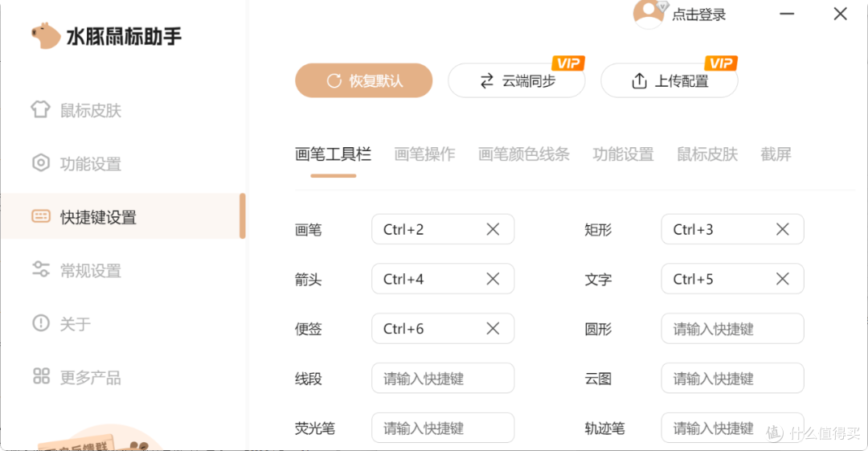
Task: Click the 文字 shortcut field
Action: pyautogui.click(x=732, y=279)
